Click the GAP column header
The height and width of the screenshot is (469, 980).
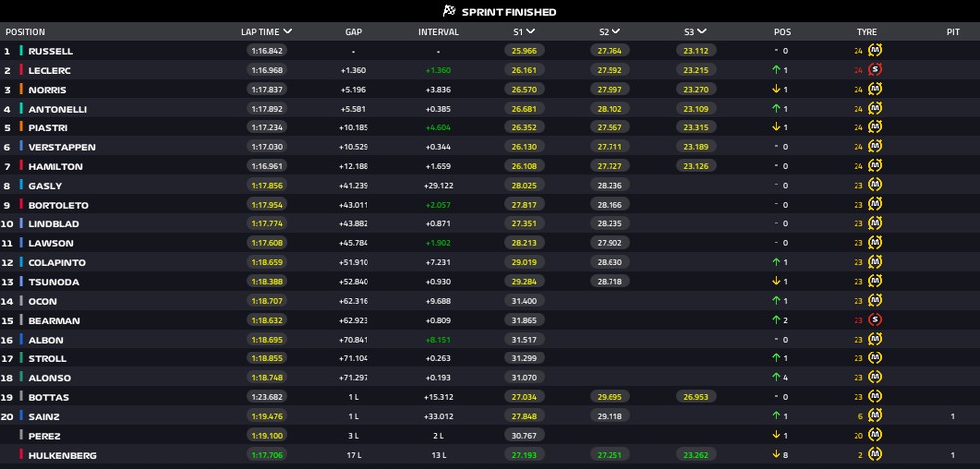pos(354,32)
